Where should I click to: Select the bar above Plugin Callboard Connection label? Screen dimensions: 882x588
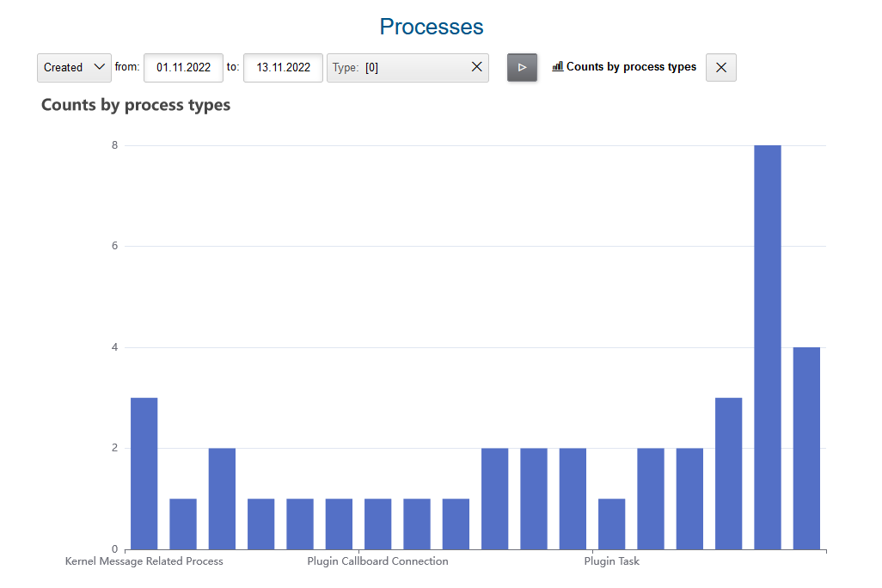point(378,524)
